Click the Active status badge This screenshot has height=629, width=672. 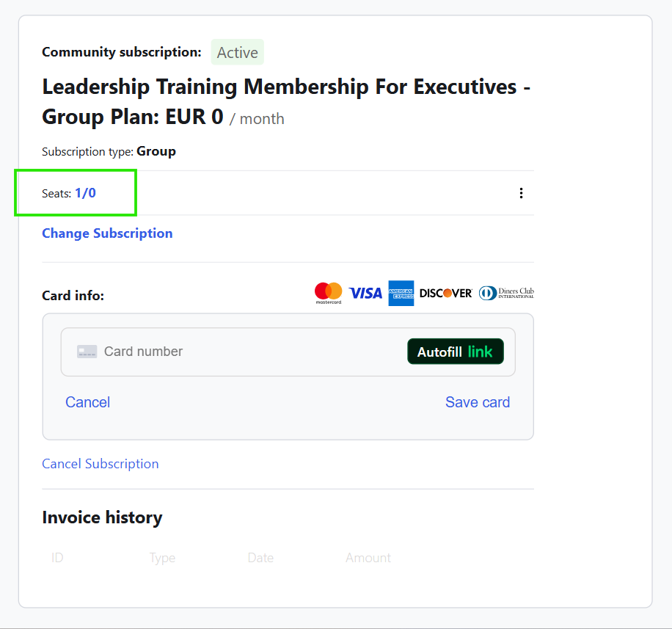pyautogui.click(x=237, y=53)
